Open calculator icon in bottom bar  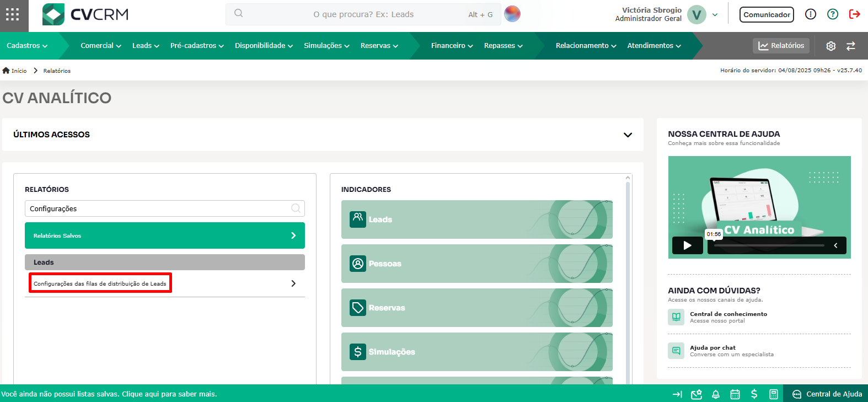coord(774,394)
